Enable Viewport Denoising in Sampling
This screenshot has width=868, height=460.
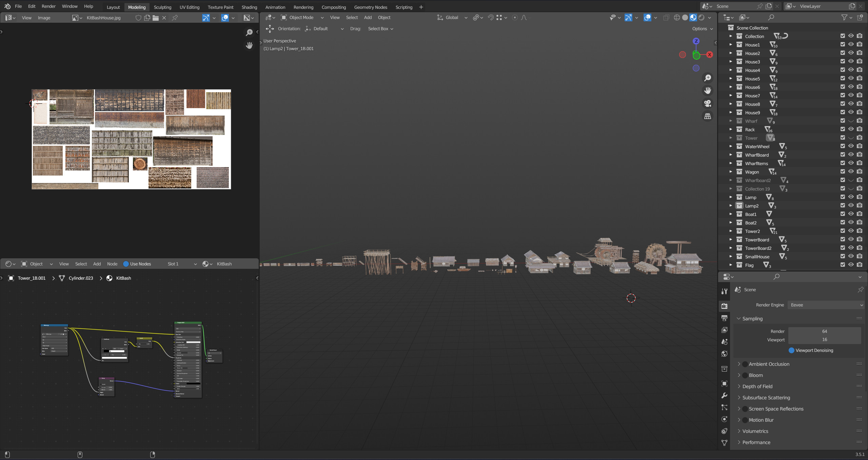pyautogui.click(x=791, y=351)
